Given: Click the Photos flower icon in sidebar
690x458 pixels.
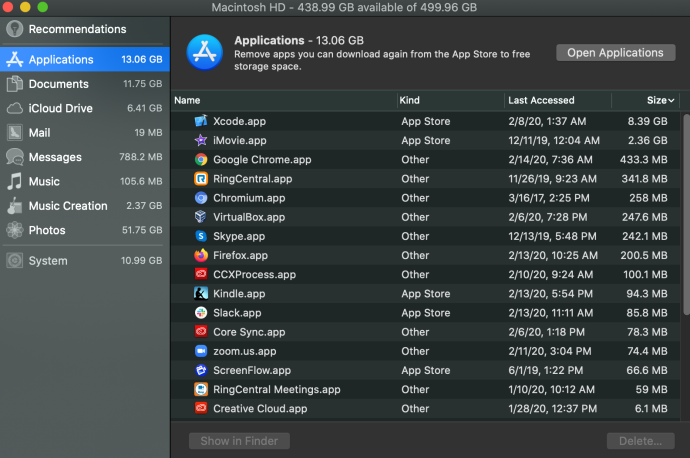Looking at the screenshot, I should point(15,230).
